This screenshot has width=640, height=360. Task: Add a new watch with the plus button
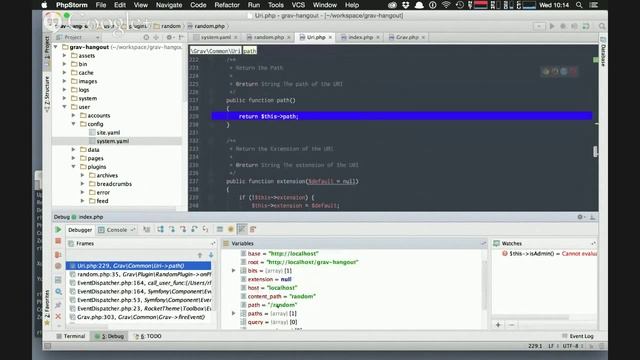498,325
